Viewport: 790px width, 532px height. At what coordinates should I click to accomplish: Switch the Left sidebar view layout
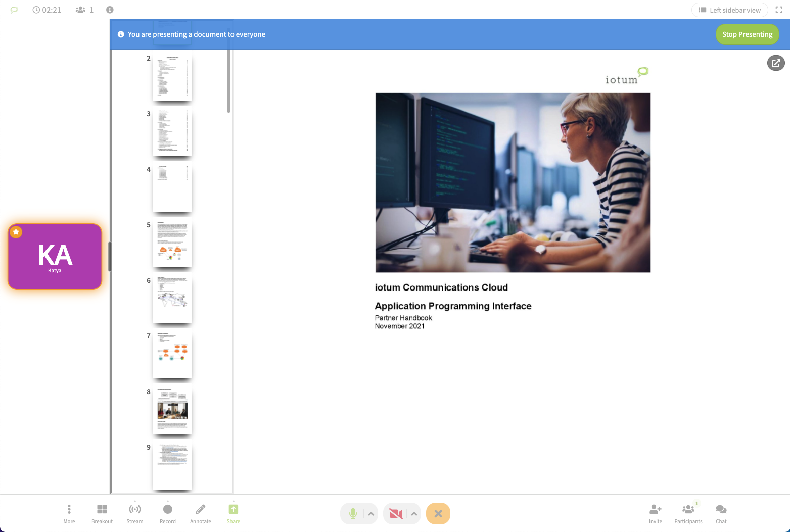[729, 10]
